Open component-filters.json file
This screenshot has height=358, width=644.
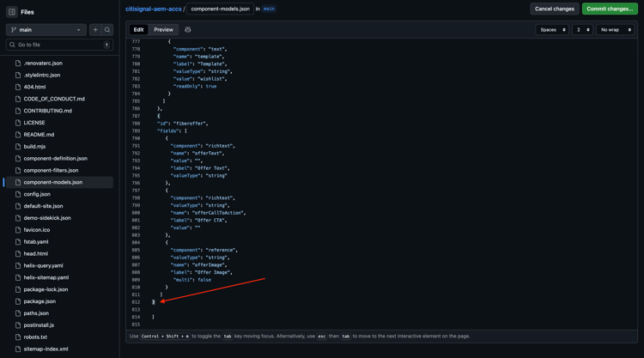[x=51, y=170]
